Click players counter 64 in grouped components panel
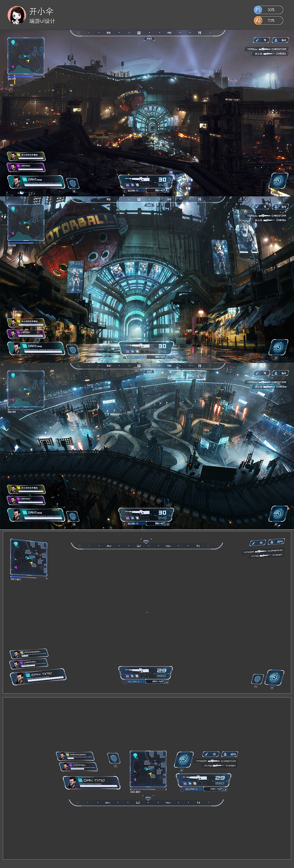294x868 pixels. [230, 754]
